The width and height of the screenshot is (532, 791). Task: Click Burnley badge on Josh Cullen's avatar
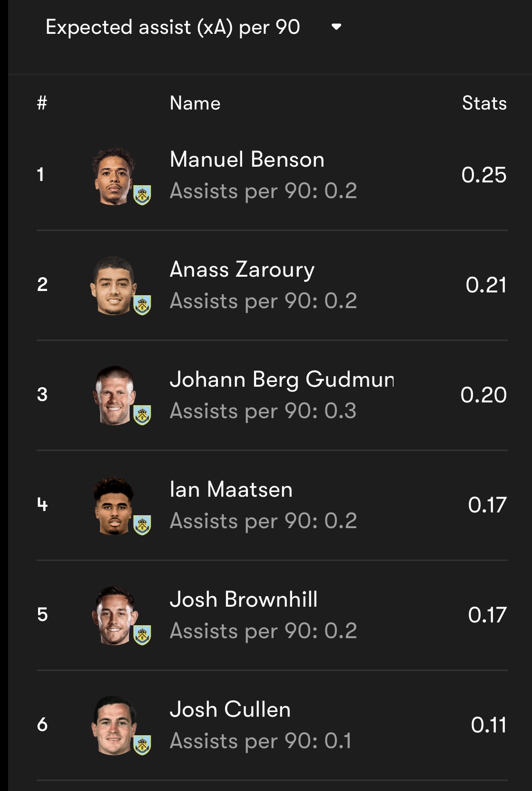(142, 745)
